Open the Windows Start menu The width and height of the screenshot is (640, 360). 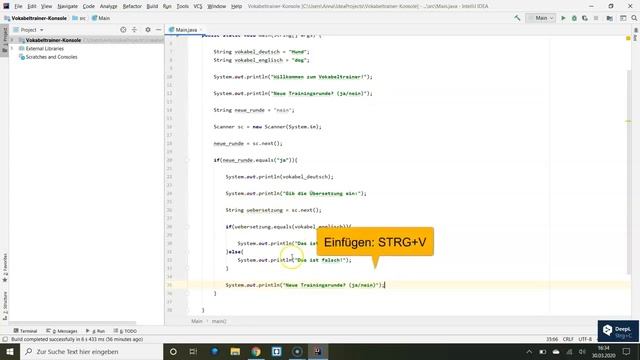pyautogui.click(x=10, y=351)
